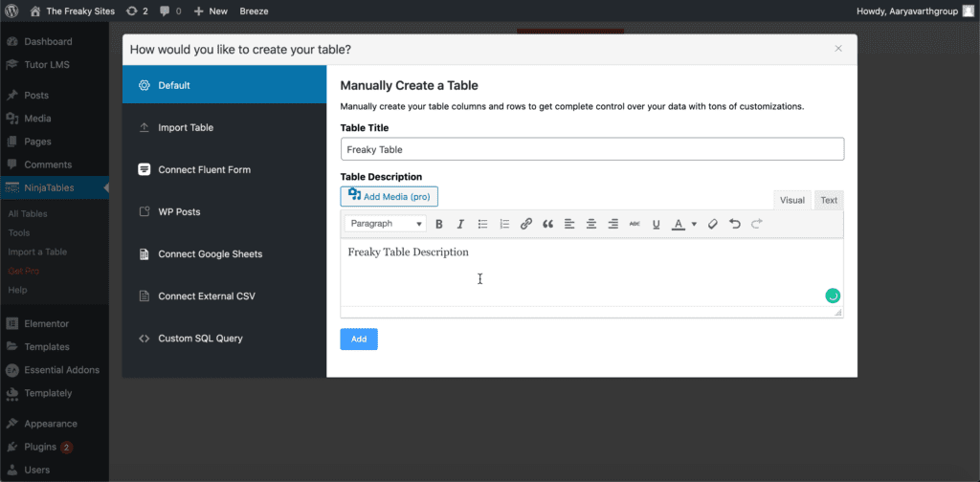The height and width of the screenshot is (482, 980).
Task: Choose WP Posts option
Action: coord(224,211)
